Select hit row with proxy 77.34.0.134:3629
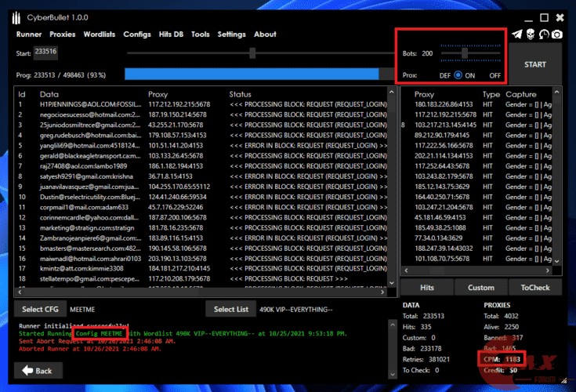576x392 pixels. pyautogui.click(x=476, y=238)
